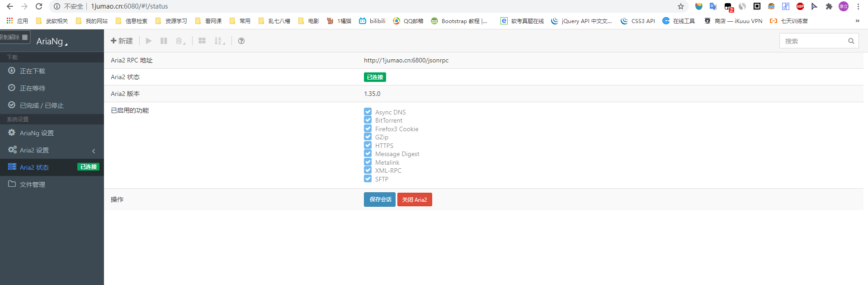Click the Aria2 status 已连接 label
The height and width of the screenshot is (285, 868).
375,77
